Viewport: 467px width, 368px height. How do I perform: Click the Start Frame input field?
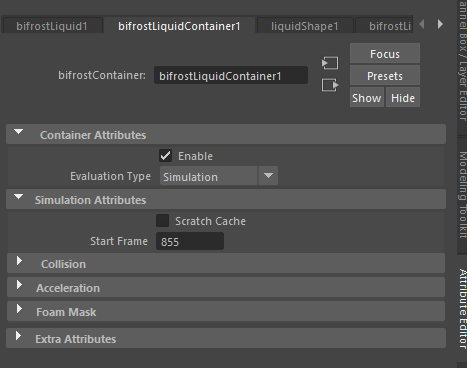[x=190, y=241]
